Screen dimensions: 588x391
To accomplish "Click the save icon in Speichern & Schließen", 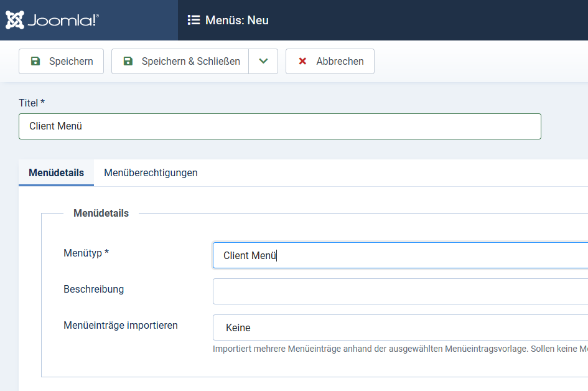I will coord(128,61).
